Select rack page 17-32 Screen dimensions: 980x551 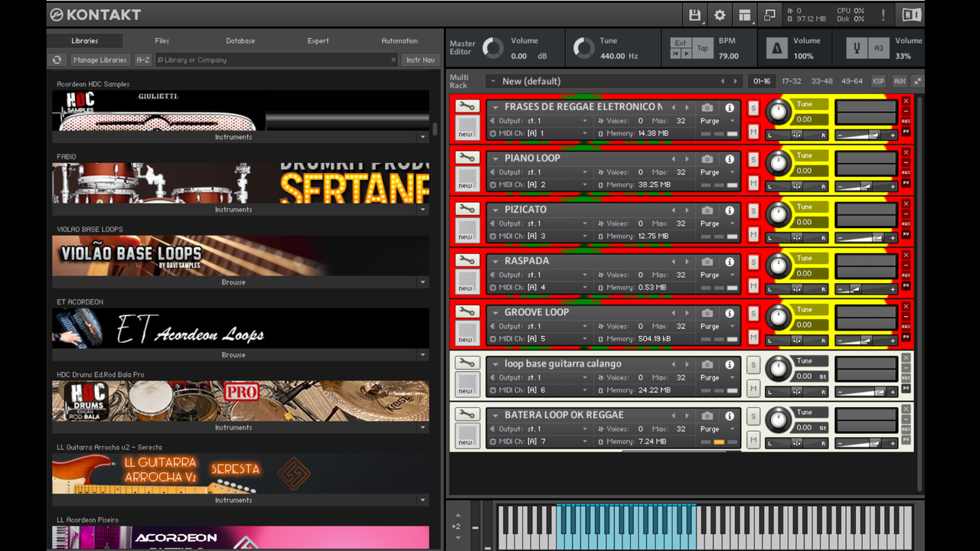(792, 81)
